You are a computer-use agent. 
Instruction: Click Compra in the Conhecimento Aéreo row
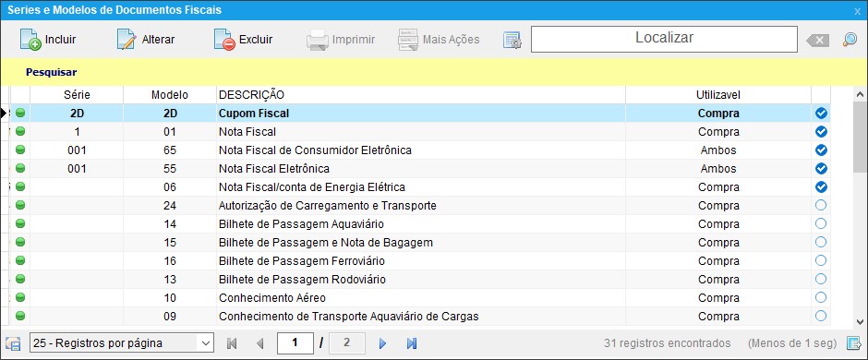click(718, 297)
